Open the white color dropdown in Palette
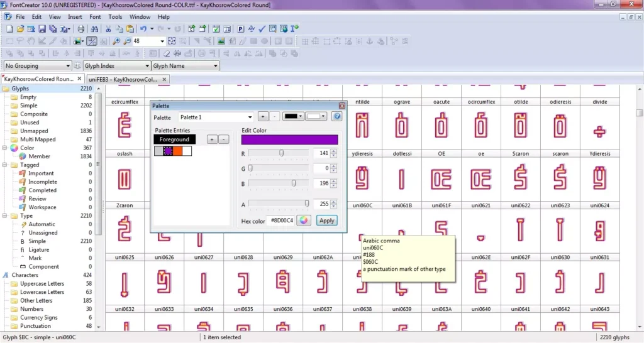The height and width of the screenshot is (343, 644). coord(316,116)
